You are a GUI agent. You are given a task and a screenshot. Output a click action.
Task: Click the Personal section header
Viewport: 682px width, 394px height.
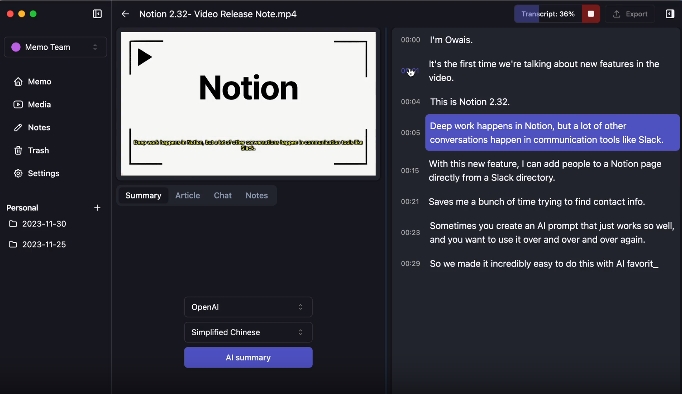click(22, 208)
